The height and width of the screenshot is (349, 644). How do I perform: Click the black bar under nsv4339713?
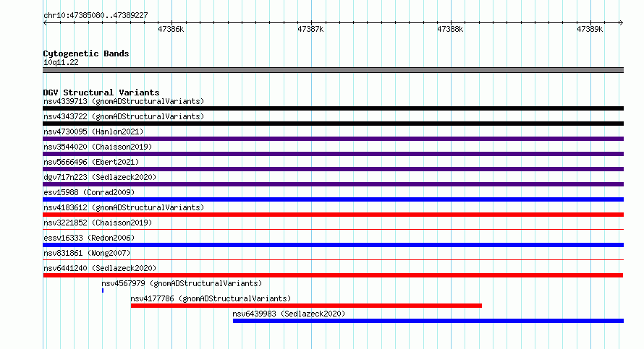(x=333, y=108)
